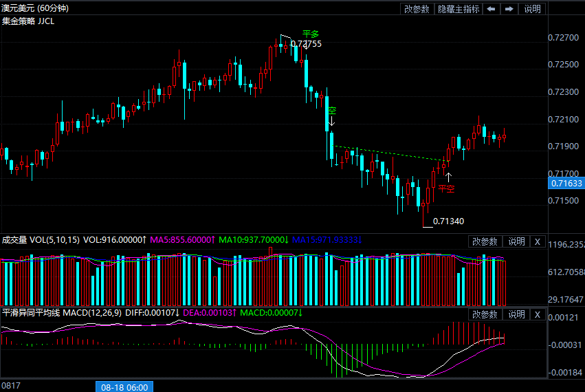The height and width of the screenshot is (392, 585).
Task: Click the 0.72755 high price label
Action: pos(306,44)
